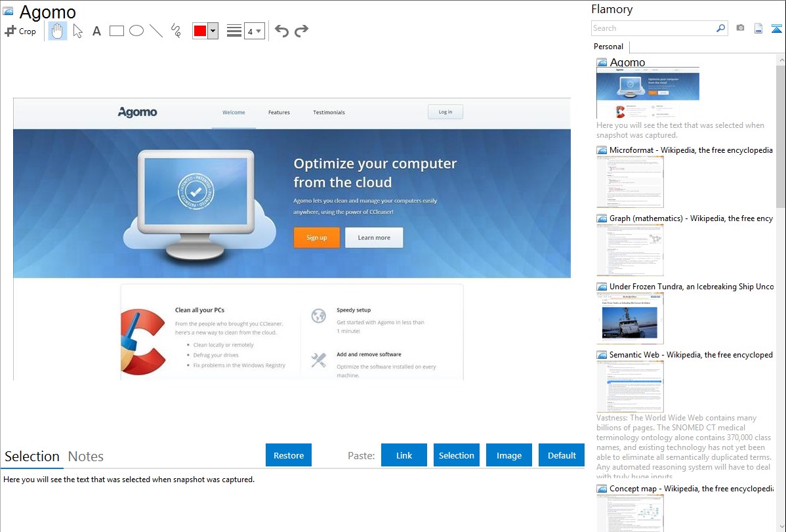The image size is (786, 532).
Task: Select the Text annotation tool
Action: (96, 31)
